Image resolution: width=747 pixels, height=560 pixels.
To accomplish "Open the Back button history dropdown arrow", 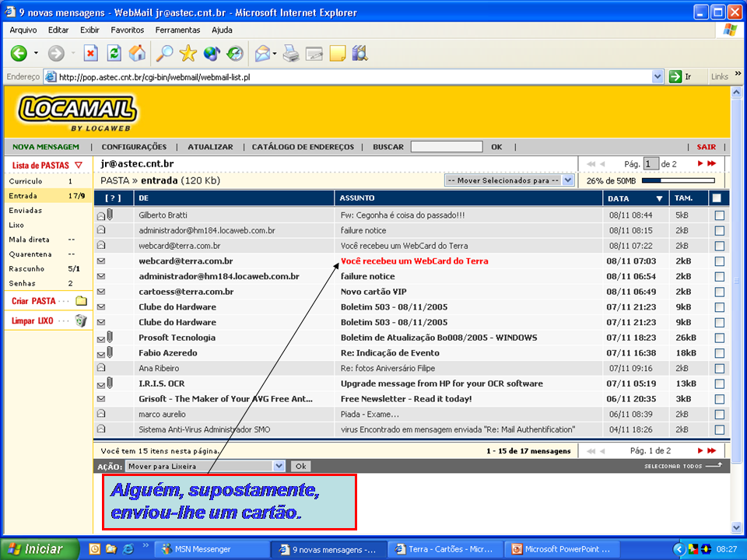I will click(x=36, y=54).
